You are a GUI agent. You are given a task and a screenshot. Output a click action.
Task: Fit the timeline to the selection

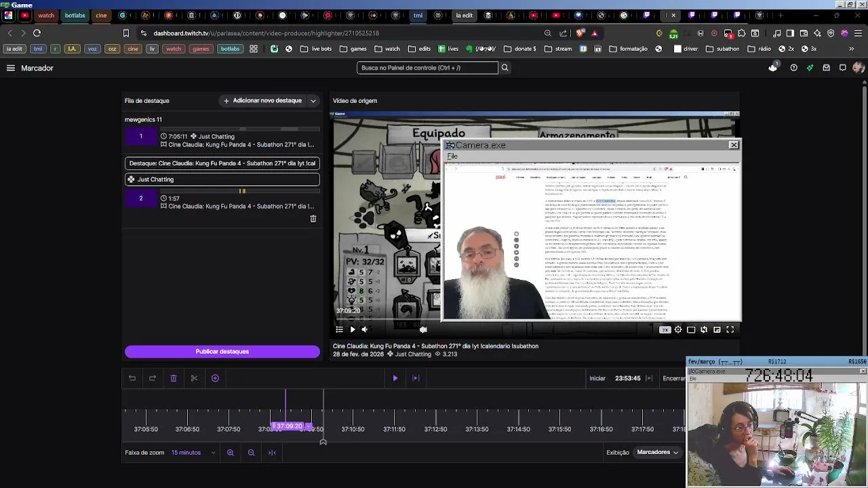click(272, 453)
